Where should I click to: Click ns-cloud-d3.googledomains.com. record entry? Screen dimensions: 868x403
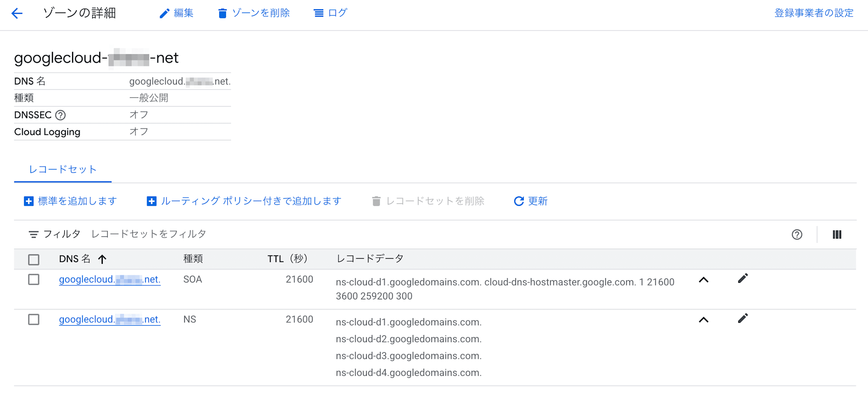(x=409, y=356)
